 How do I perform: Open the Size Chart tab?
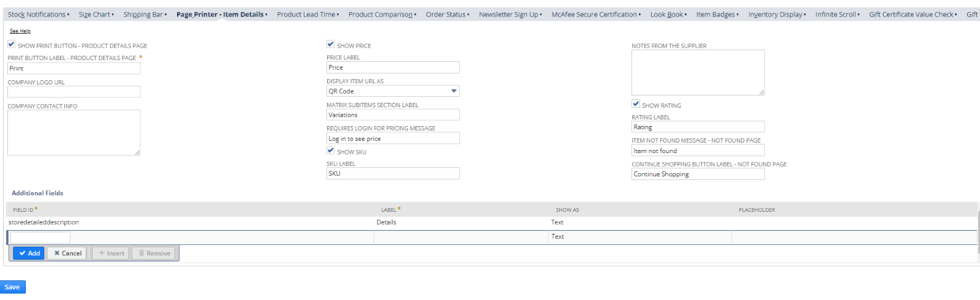pyautogui.click(x=94, y=15)
